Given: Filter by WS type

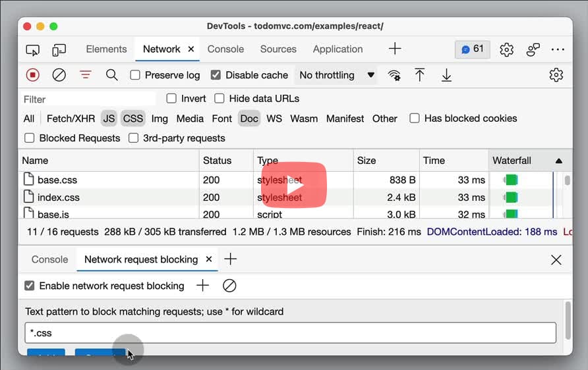Looking at the screenshot, I should pos(274,119).
